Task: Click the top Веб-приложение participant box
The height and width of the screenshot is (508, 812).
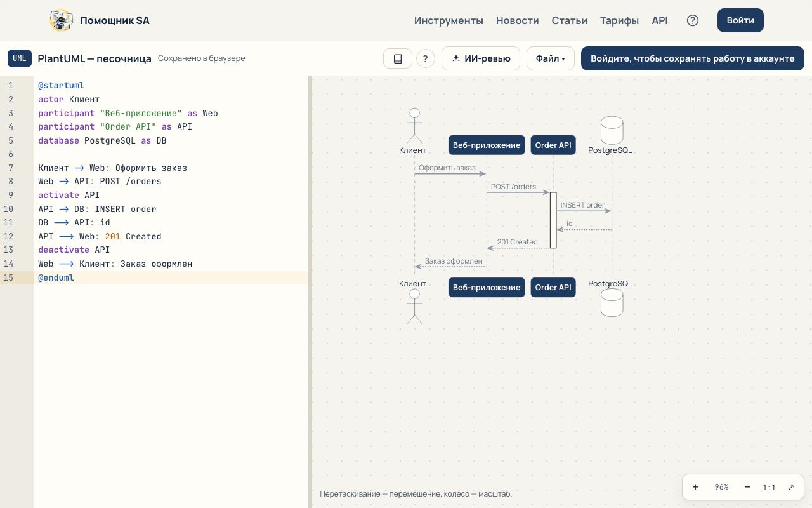Action: [x=487, y=145]
